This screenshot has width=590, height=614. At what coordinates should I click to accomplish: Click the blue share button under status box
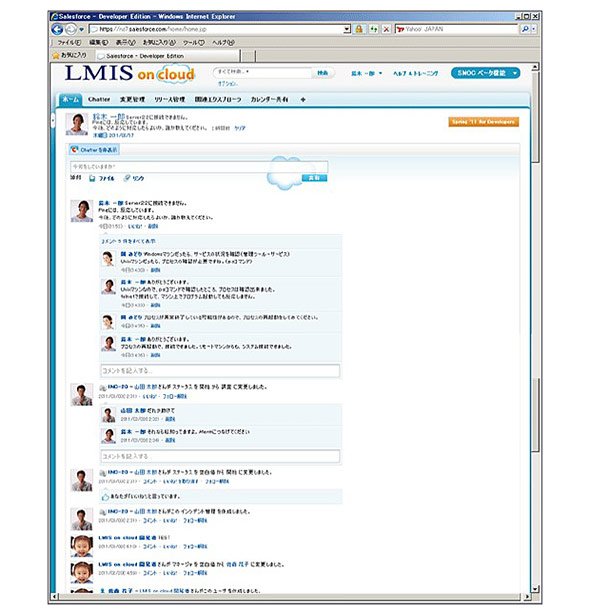click(314, 178)
